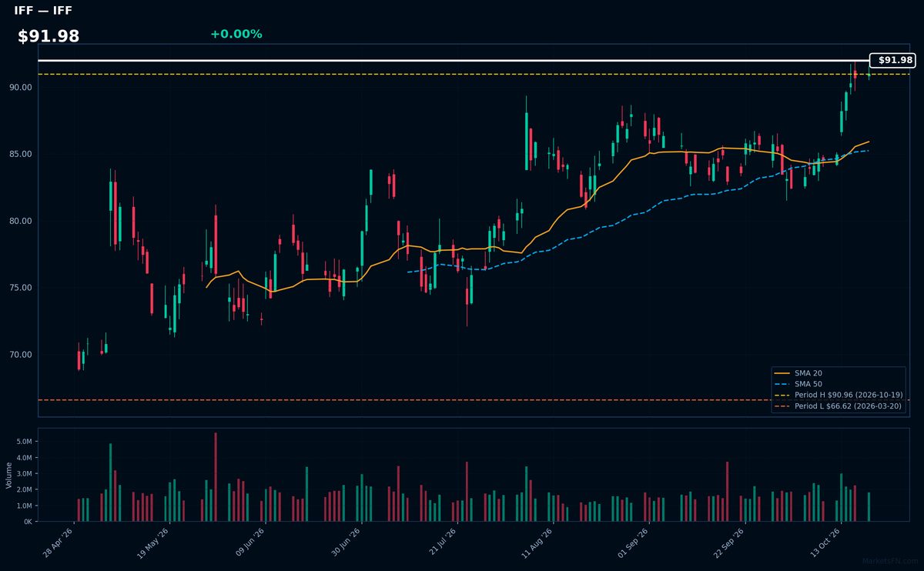Screen dimensions: 924x571
Task: Click the 85.00 price axis label
Action: click(x=21, y=155)
